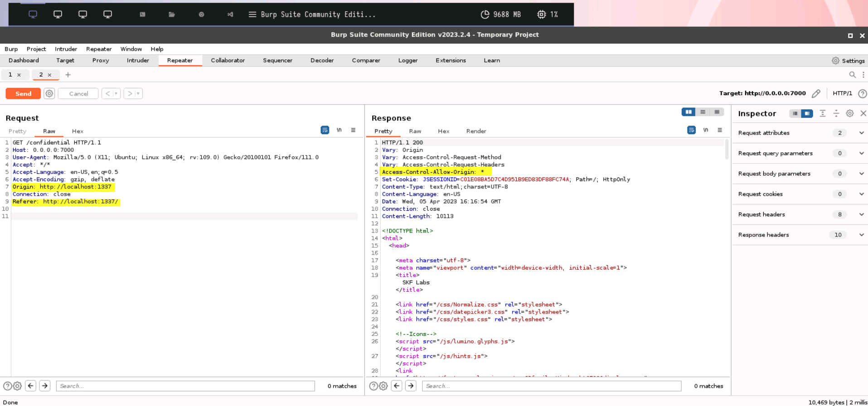Open the Comparer tool tab
This screenshot has height=406, width=868.
click(366, 60)
